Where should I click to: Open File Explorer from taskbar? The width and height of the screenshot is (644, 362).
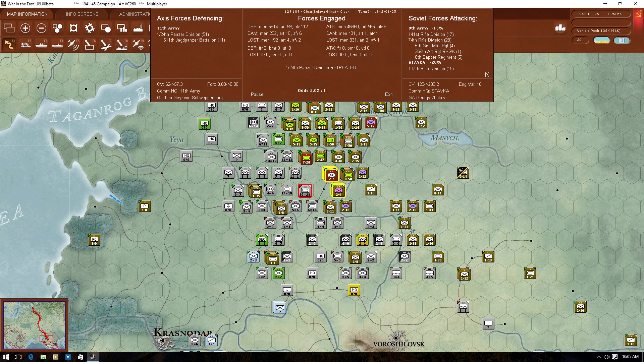click(43, 357)
